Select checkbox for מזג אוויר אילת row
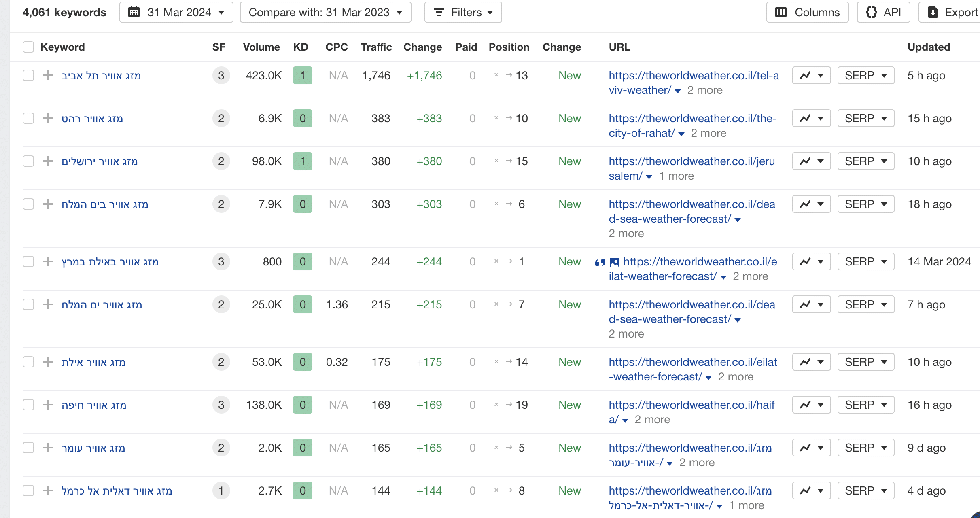Screen dimensions: 980x518 (28, 362)
